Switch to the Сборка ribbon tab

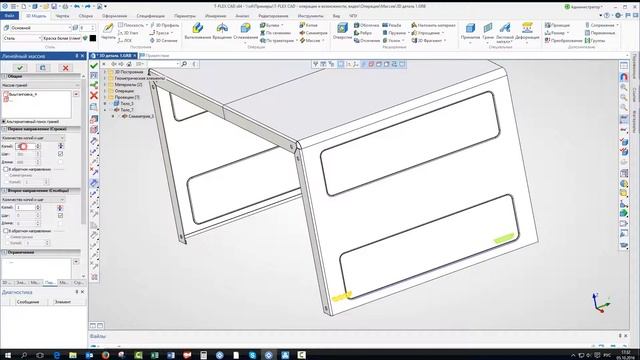click(x=86, y=16)
